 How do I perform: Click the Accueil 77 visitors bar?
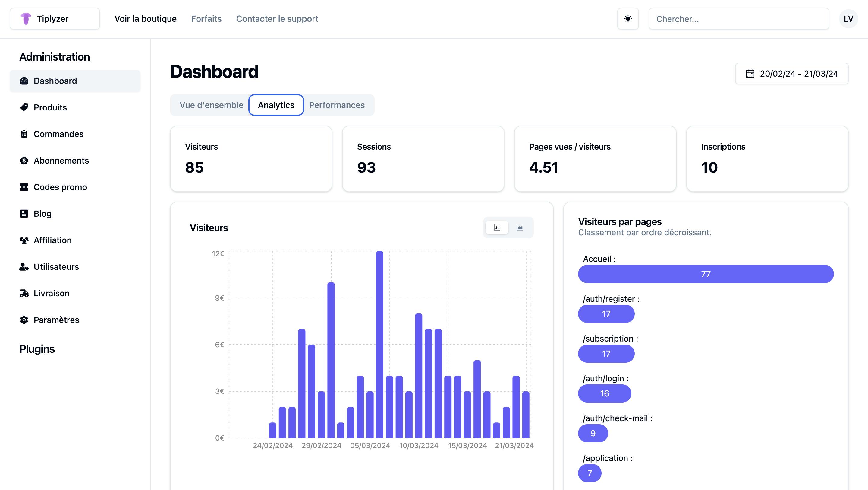[706, 274]
